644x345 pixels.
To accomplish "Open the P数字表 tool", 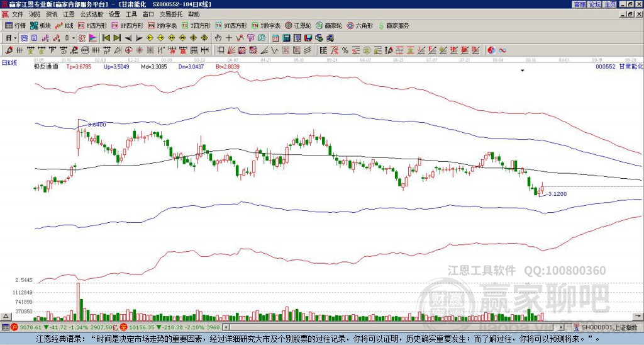I will (x=162, y=25).
